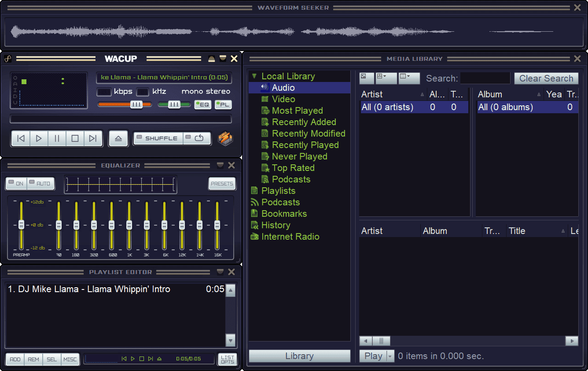This screenshot has height=371, width=588.
Task: Toggle the equalizer ON button
Action: [16, 184]
